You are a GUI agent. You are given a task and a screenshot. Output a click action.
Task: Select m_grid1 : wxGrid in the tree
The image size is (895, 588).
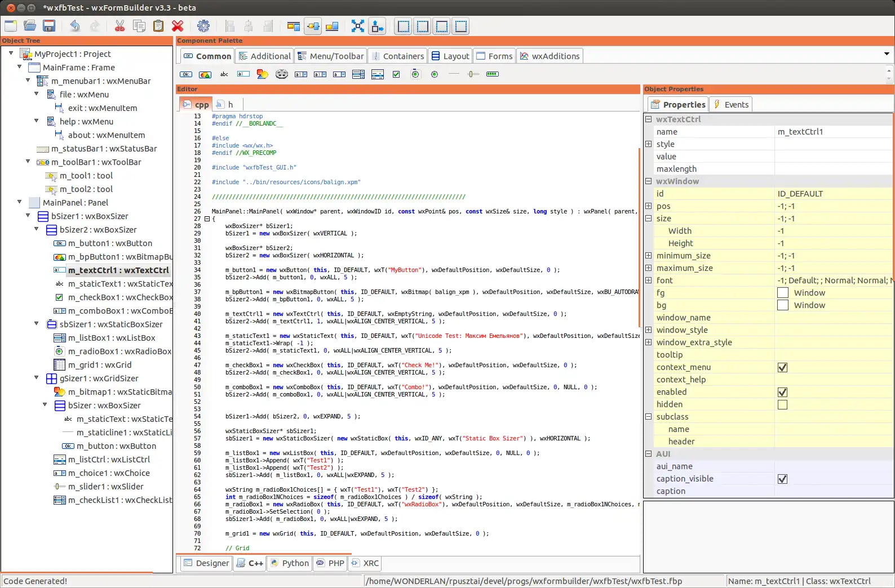coord(99,365)
